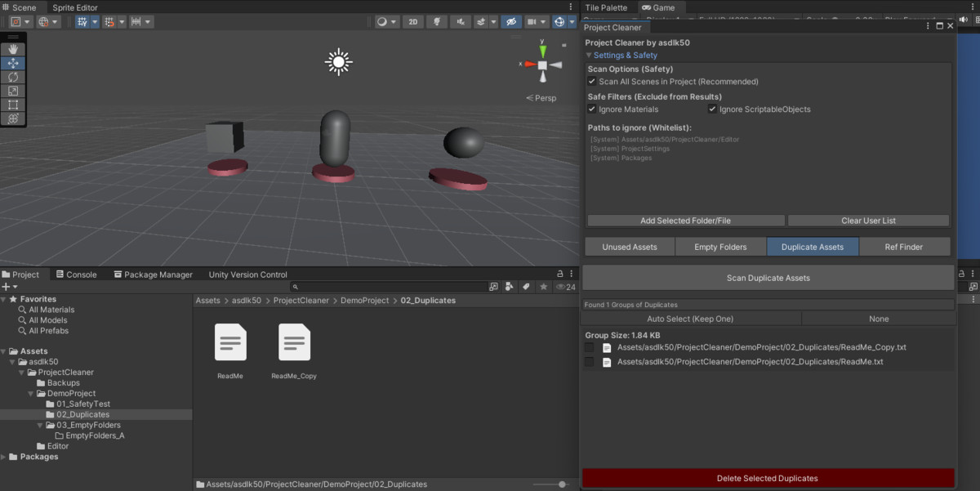Image resolution: width=980 pixels, height=491 pixels.
Task: Select the 01_SafetyTest folder
Action: point(83,404)
